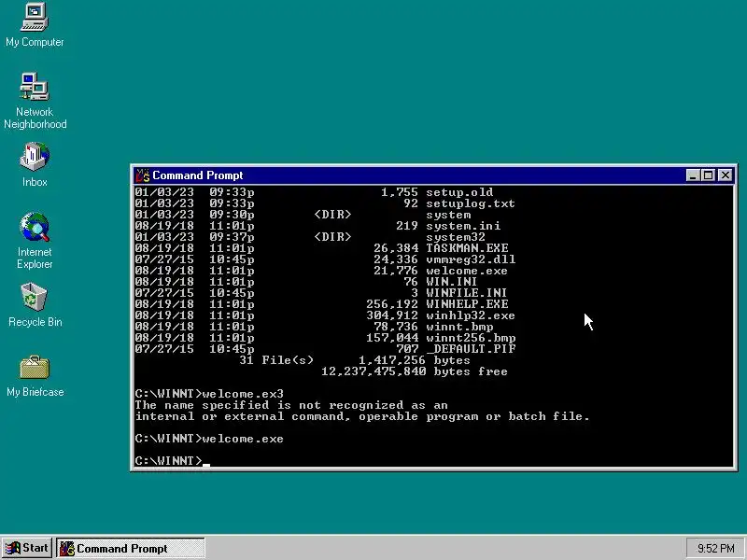Click the clock showing 9:52 PM
This screenshot has width=747, height=560.
click(x=715, y=548)
